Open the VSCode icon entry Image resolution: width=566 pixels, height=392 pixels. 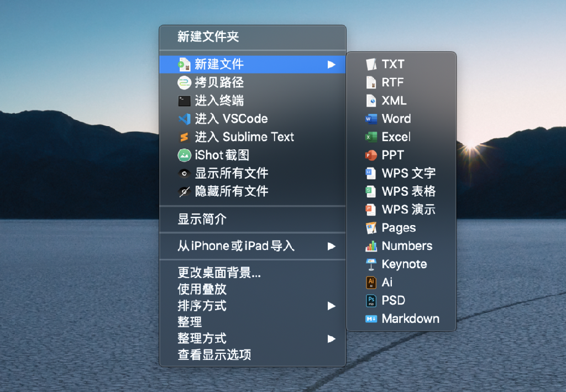pyautogui.click(x=184, y=119)
